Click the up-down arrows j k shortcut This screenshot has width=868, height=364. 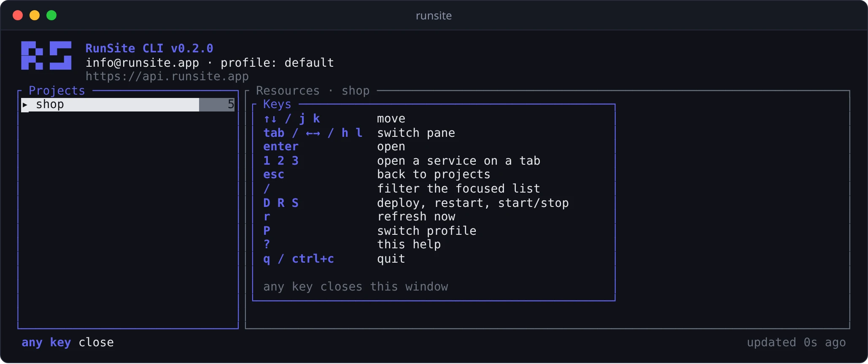click(292, 119)
